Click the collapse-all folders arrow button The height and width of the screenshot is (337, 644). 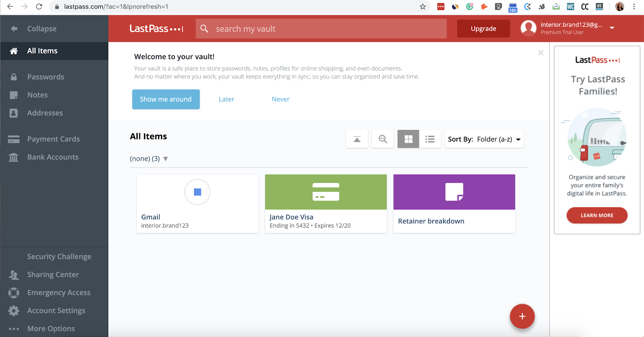[357, 139]
